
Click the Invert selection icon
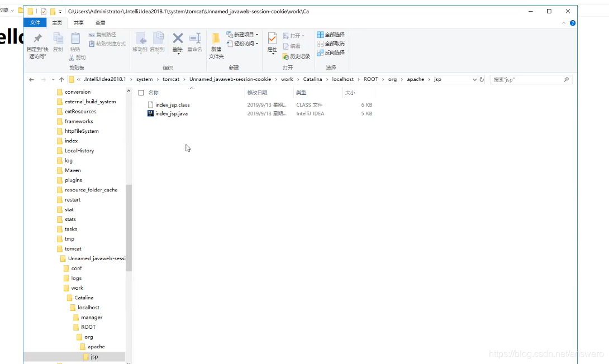[321, 52]
